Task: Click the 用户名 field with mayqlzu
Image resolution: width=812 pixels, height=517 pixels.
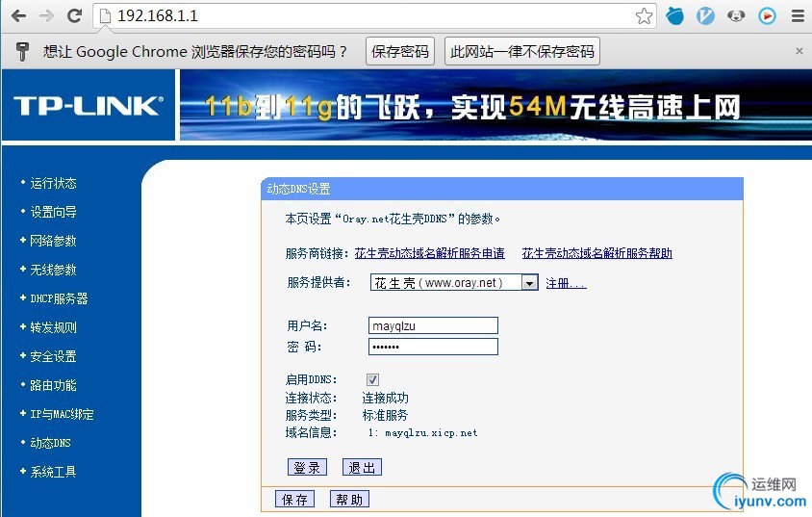Action: pos(434,325)
